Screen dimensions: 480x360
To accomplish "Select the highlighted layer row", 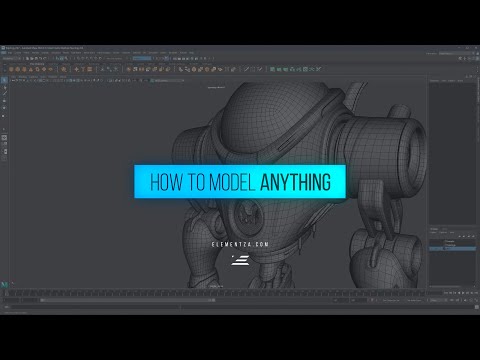I will point(452,249).
